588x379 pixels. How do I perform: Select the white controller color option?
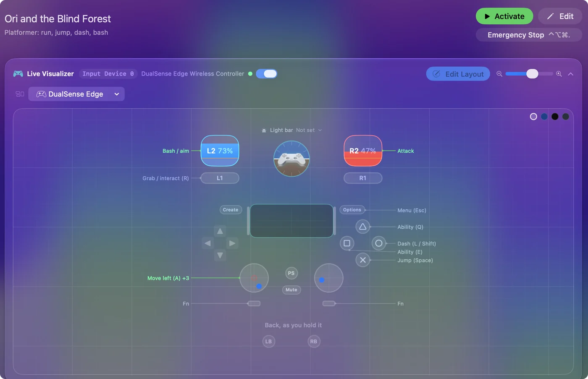533,117
